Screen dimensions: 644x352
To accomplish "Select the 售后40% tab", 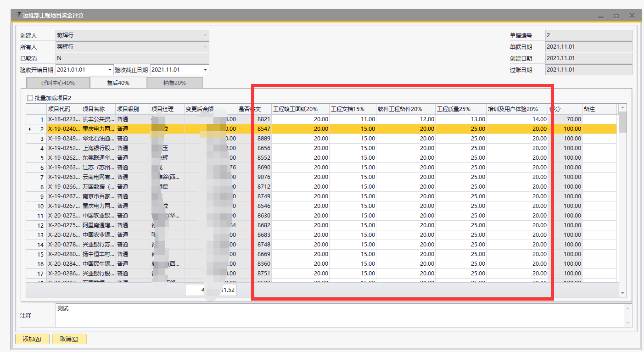I will (x=118, y=83).
